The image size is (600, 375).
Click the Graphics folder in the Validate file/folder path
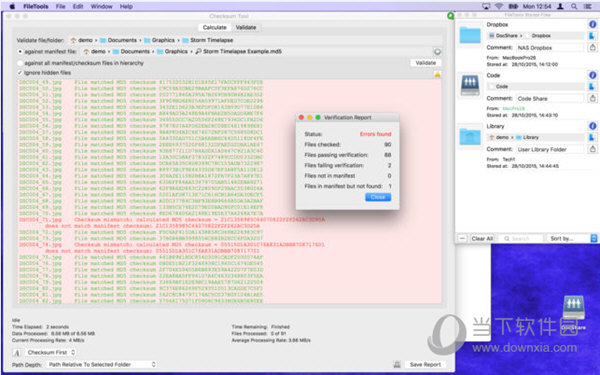159,40
